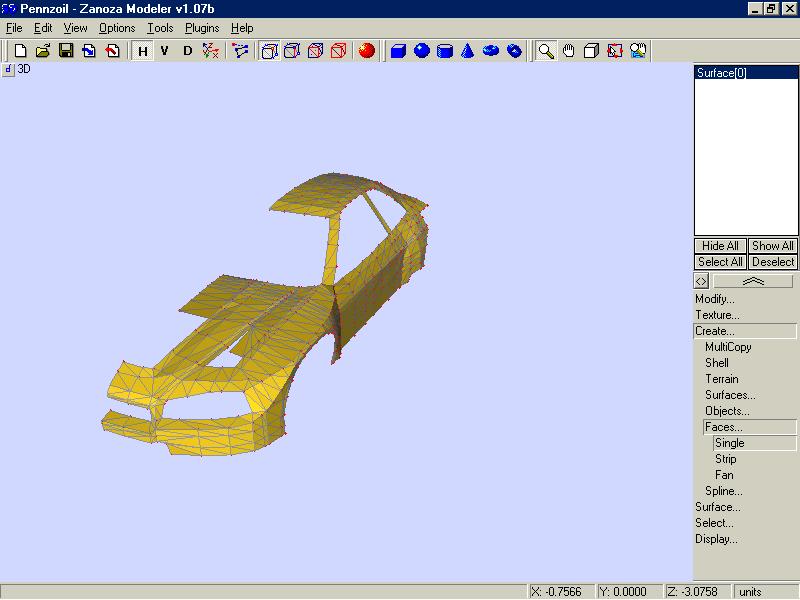
Task: Select the hand pan tool
Action: pyautogui.click(x=569, y=51)
